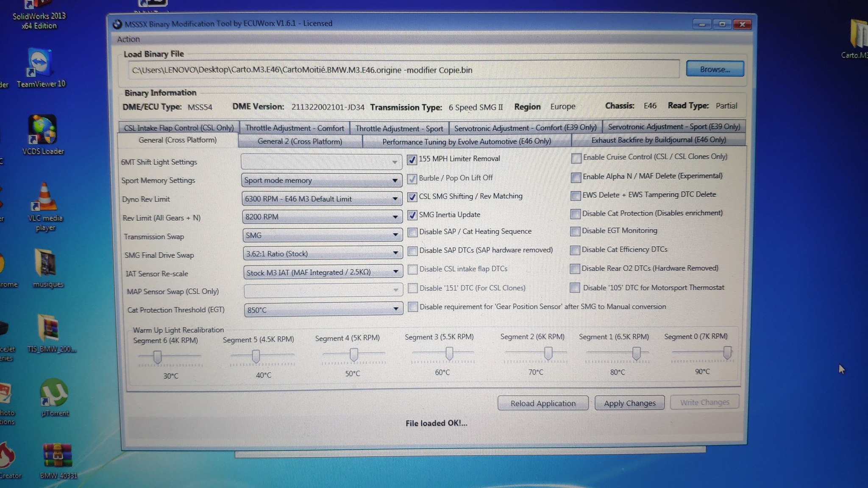Viewport: 868px width, 488px height.
Task: Open the Carto.M3 folder on the desktop
Action: click(x=857, y=38)
